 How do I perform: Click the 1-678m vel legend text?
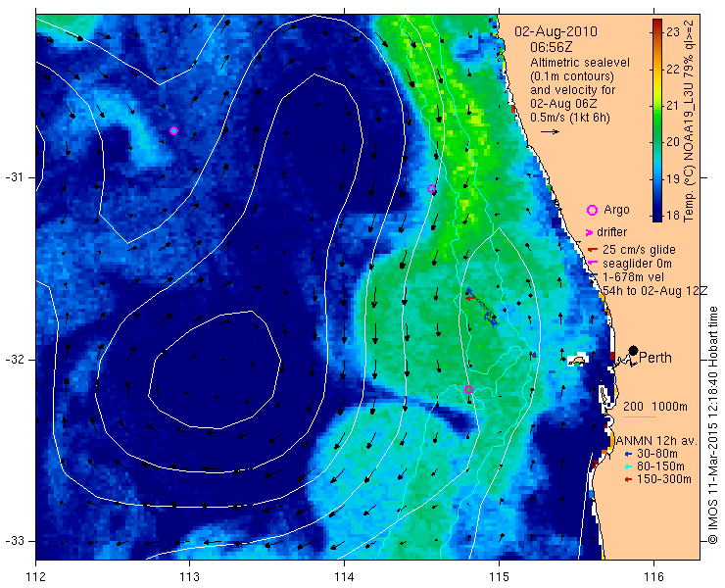[634, 277]
